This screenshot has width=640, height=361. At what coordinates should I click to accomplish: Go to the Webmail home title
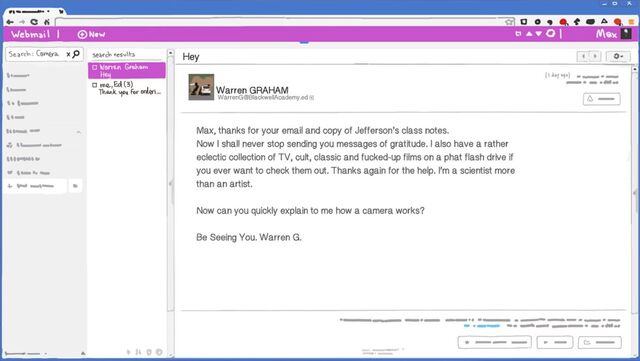[x=31, y=34]
